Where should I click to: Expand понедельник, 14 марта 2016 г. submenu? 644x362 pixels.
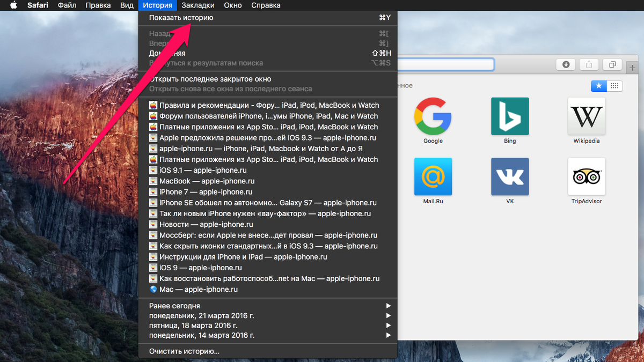pyautogui.click(x=268, y=335)
